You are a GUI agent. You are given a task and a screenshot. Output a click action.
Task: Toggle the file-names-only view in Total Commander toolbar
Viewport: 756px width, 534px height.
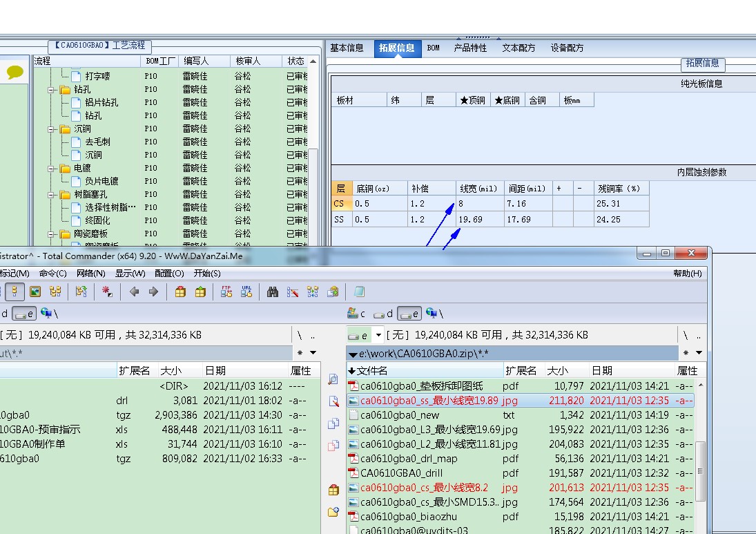(x=15, y=292)
